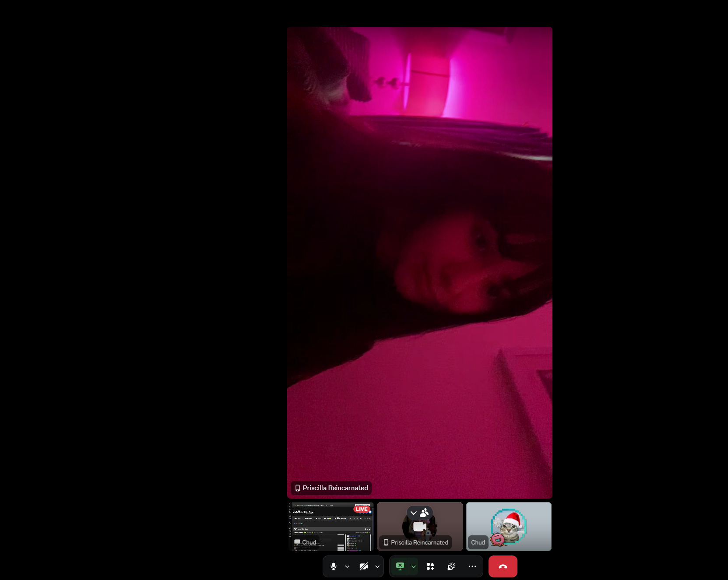Click the mobile phone icon on main video
728x580 pixels.
tap(298, 488)
